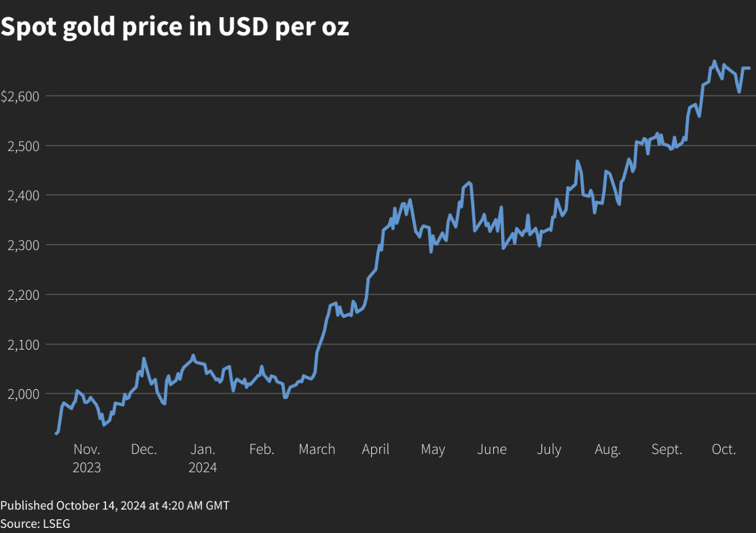The width and height of the screenshot is (756, 533).
Task: Click the 'Published October 14, 2024' line
Action: click(115, 505)
